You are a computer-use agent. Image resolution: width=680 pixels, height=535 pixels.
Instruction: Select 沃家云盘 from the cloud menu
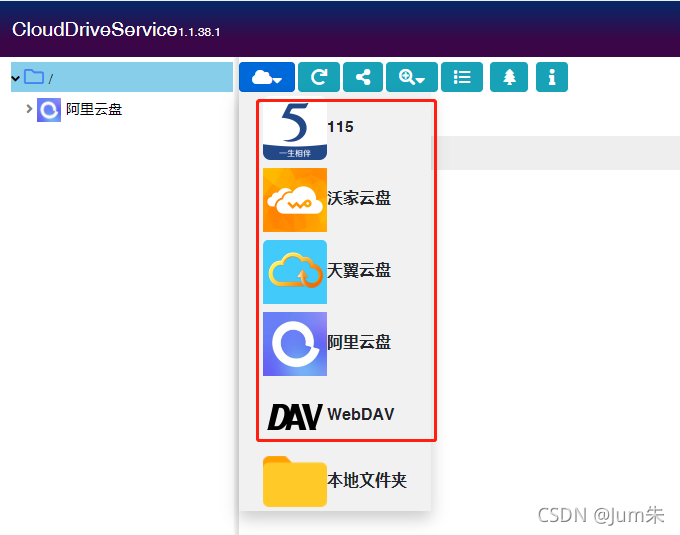point(335,200)
